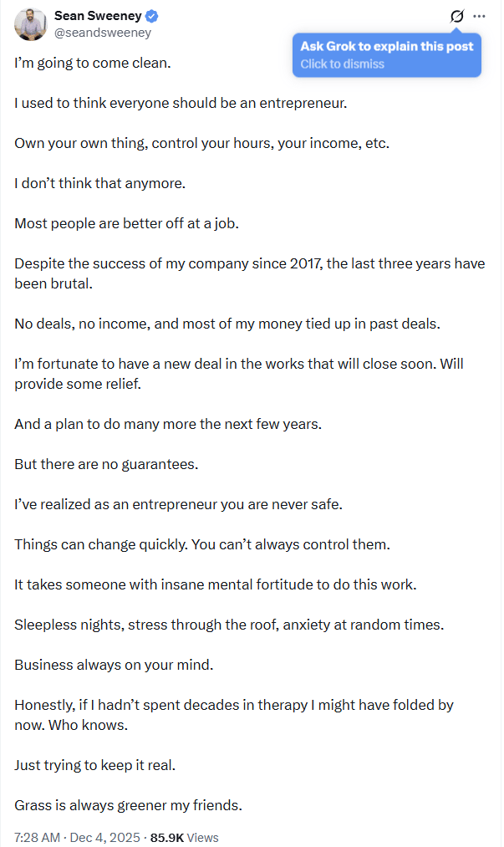
Task: Click the Grok explain-post icon
Action: click(456, 16)
